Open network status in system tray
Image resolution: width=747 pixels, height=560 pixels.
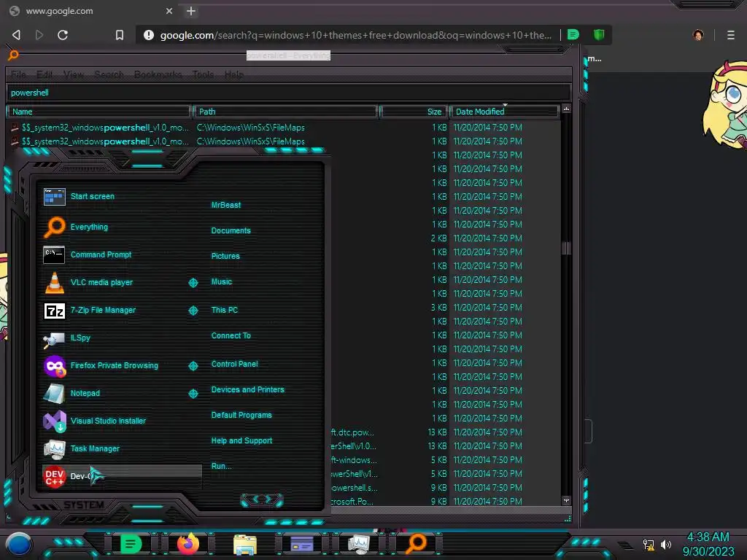[649, 545]
